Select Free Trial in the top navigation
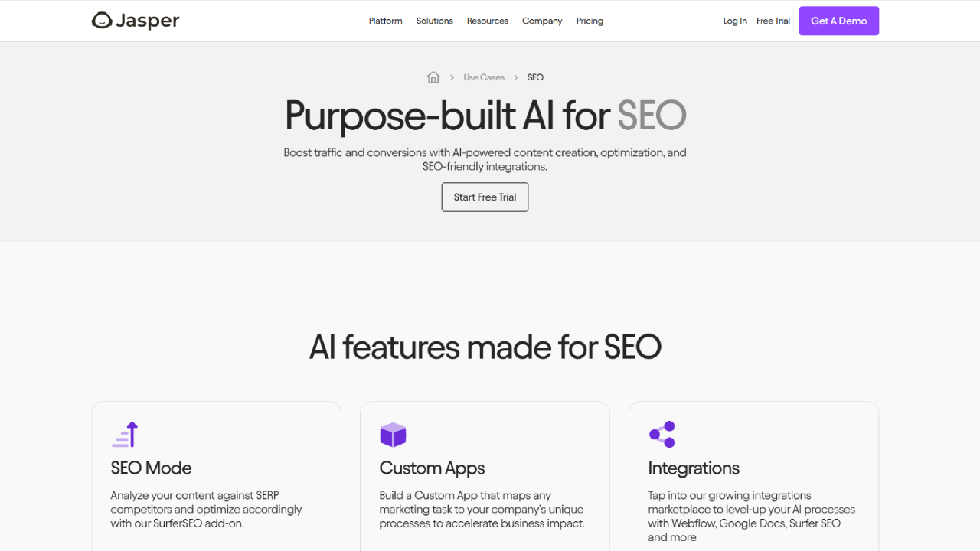 coord(773,21)
